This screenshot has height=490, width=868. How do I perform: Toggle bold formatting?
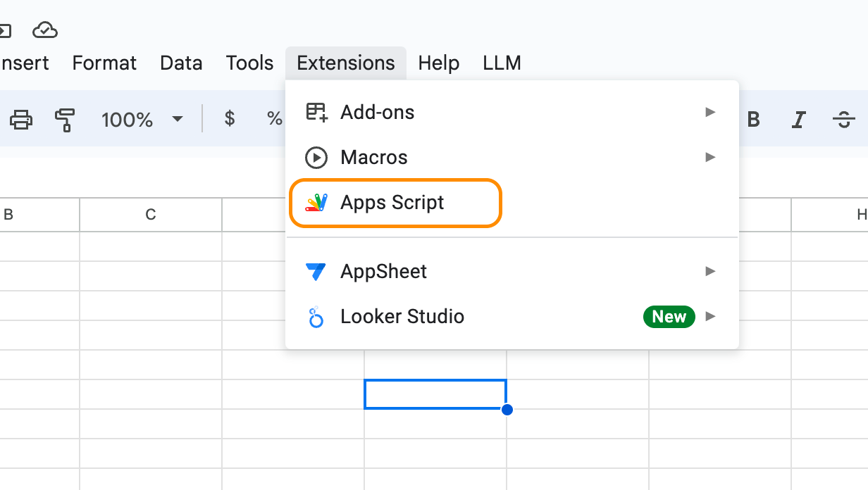coord(753,120)
